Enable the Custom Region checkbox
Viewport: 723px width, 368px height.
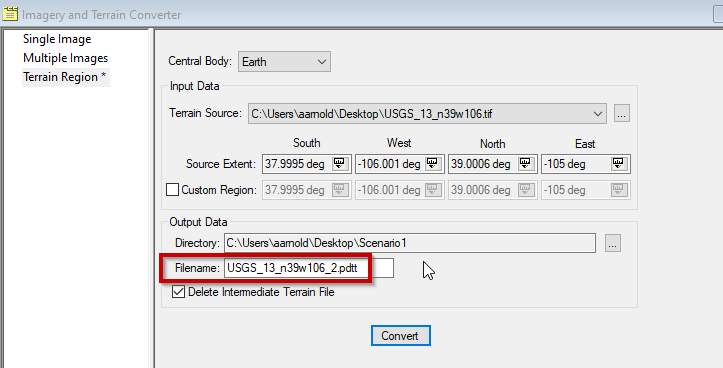pyautogui.click(x=172, y=190)
